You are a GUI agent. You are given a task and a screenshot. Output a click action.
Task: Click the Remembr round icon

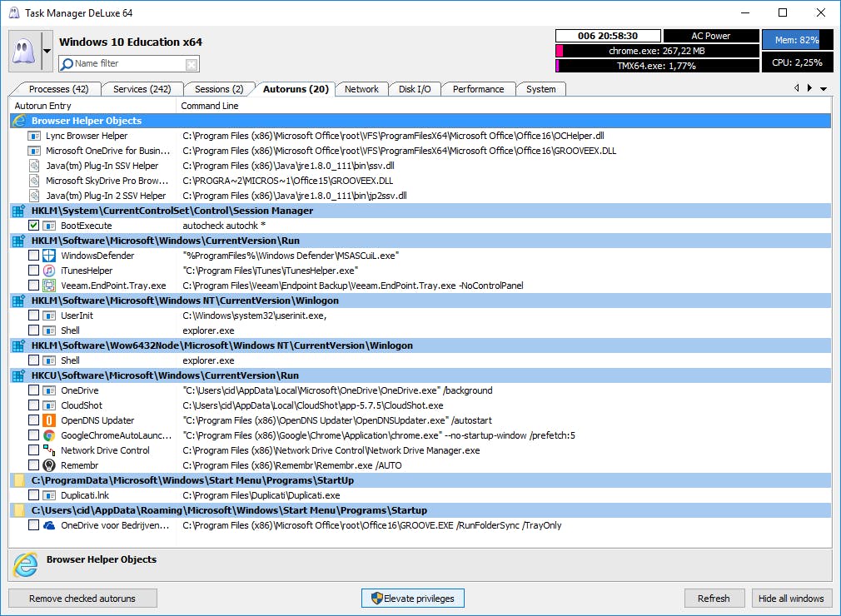click(x=49, y=465)
